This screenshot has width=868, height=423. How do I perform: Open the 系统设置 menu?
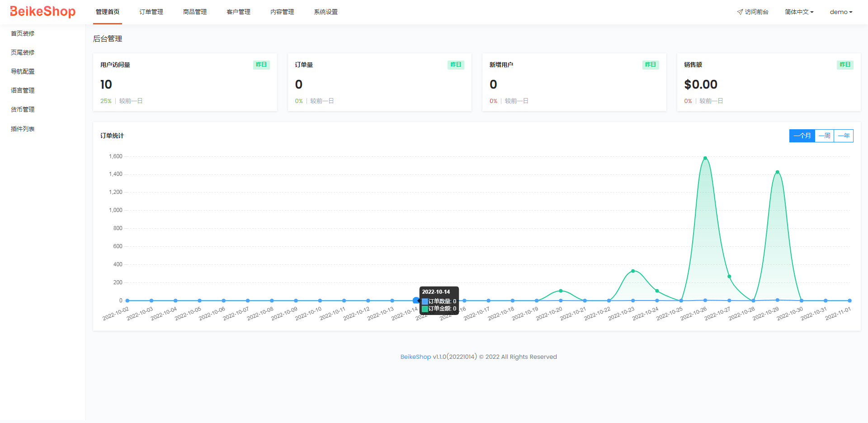click(x=325, y=12)
